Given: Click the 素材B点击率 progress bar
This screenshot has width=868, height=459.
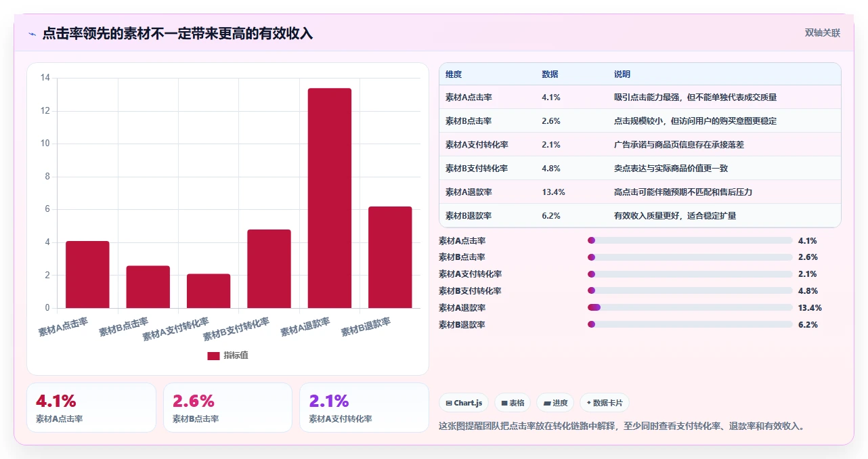Looking at the screenshot, I should click(x=690, y=257).
